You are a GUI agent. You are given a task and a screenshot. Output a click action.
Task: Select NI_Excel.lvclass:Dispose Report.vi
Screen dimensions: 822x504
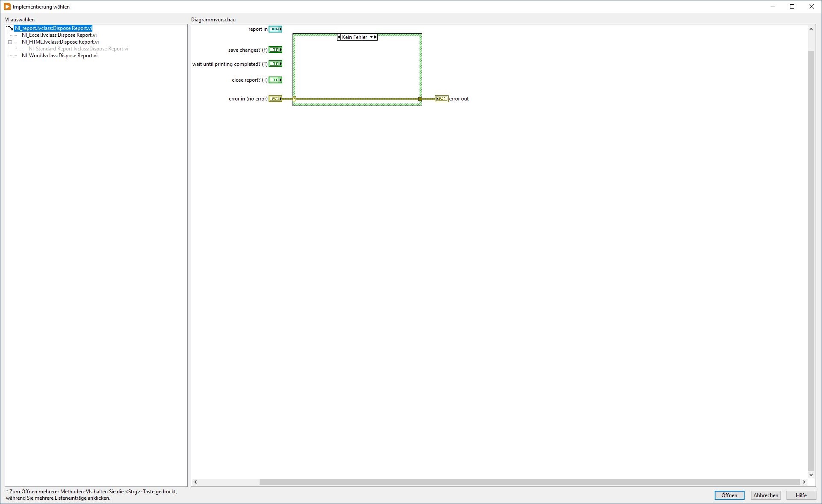[x=59, y=35]
